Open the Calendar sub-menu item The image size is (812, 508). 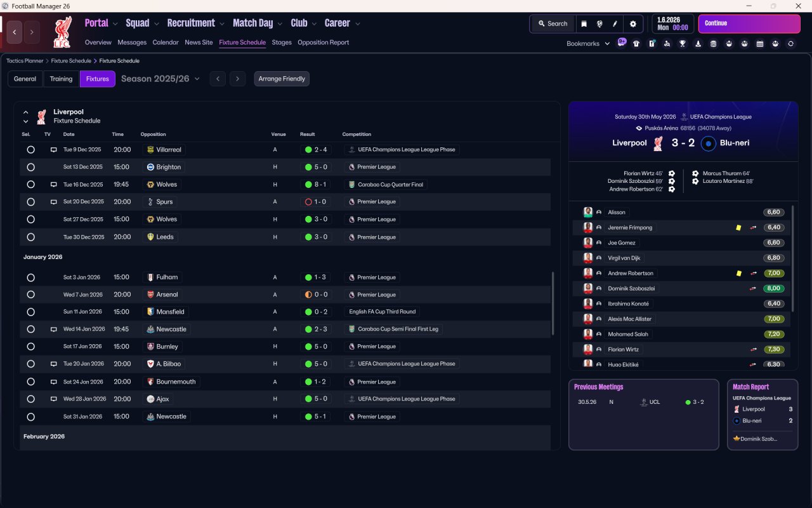coord(166,43)
